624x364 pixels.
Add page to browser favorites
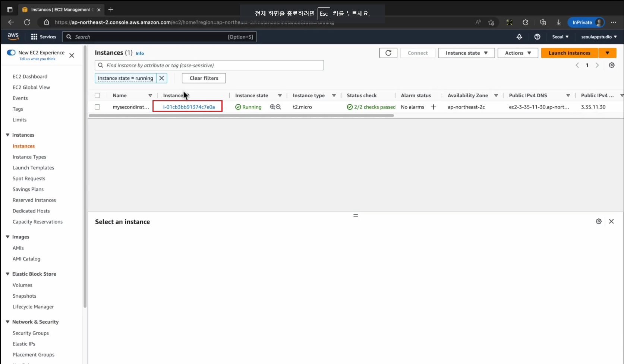pyautogui.click(x=491, y=22)
